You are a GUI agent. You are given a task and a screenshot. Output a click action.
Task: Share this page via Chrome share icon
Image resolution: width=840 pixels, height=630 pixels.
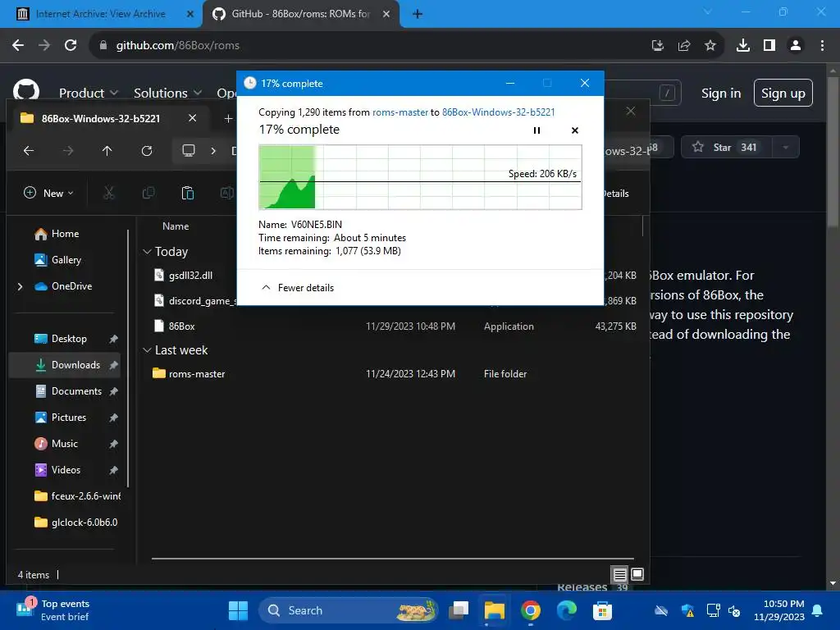tap(684, 46)
